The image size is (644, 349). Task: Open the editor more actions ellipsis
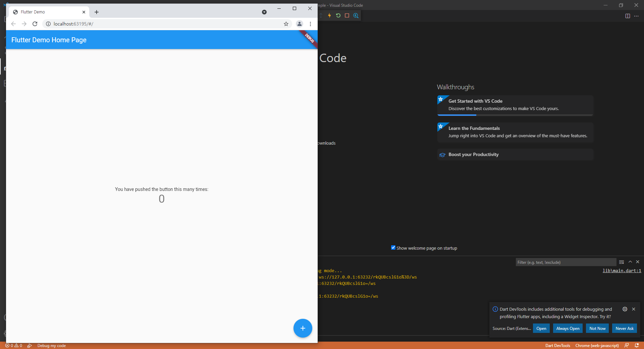click(636, 16)
